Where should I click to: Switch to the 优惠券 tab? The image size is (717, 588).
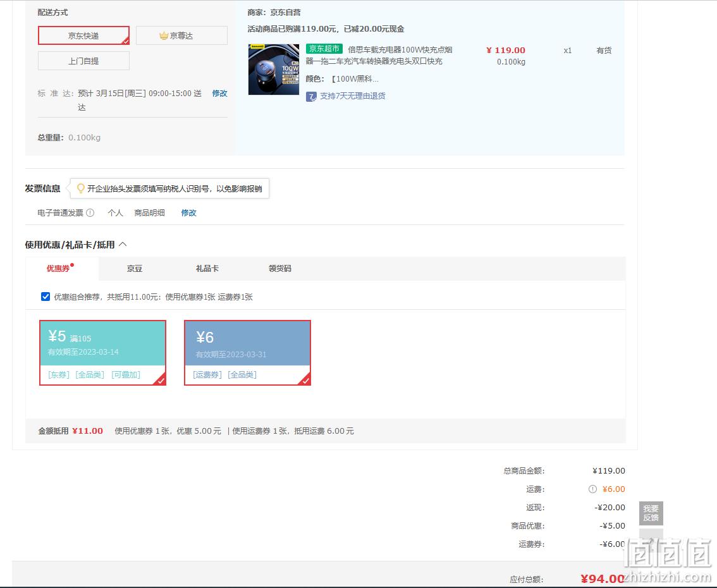pyautogui.click(x=62, y=269)
